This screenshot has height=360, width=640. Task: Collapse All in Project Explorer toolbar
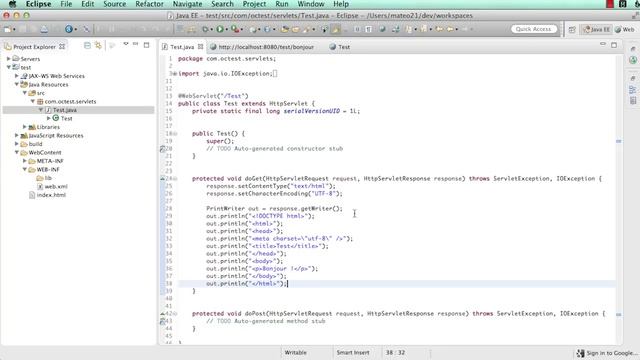pyautogui.click(x=87, y=45)
